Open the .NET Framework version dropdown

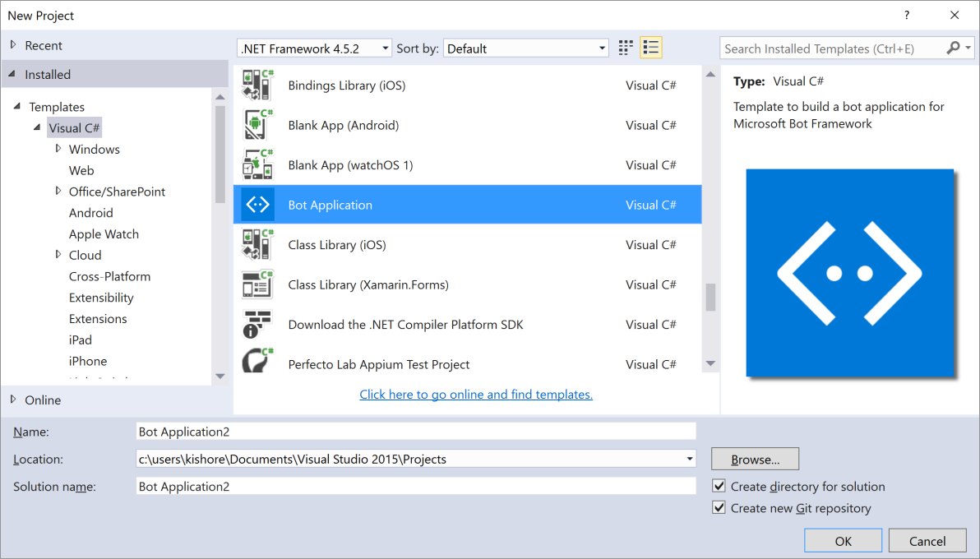tap(314, 49)
